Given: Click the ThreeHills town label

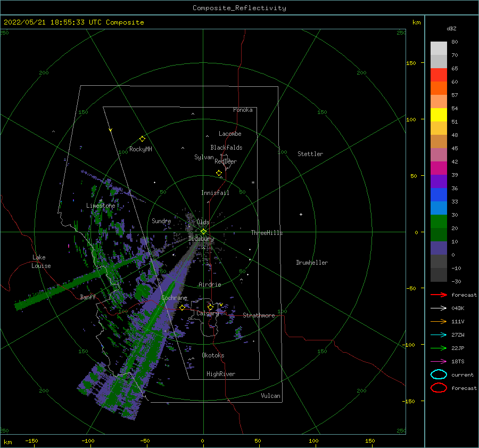Looking at the screenshot, I should 267,233.
